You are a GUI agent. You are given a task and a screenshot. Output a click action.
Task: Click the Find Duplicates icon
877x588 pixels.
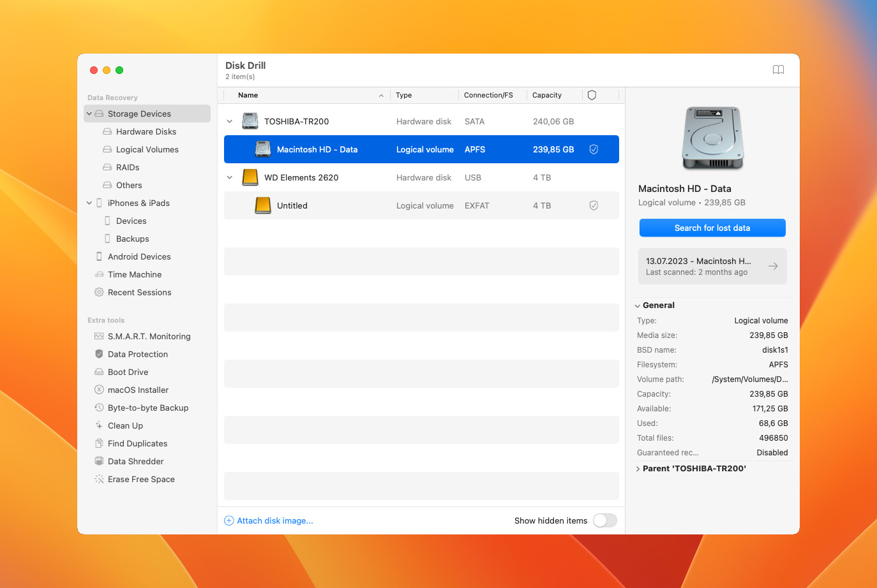pyautogui.click(x=99, y=443)
